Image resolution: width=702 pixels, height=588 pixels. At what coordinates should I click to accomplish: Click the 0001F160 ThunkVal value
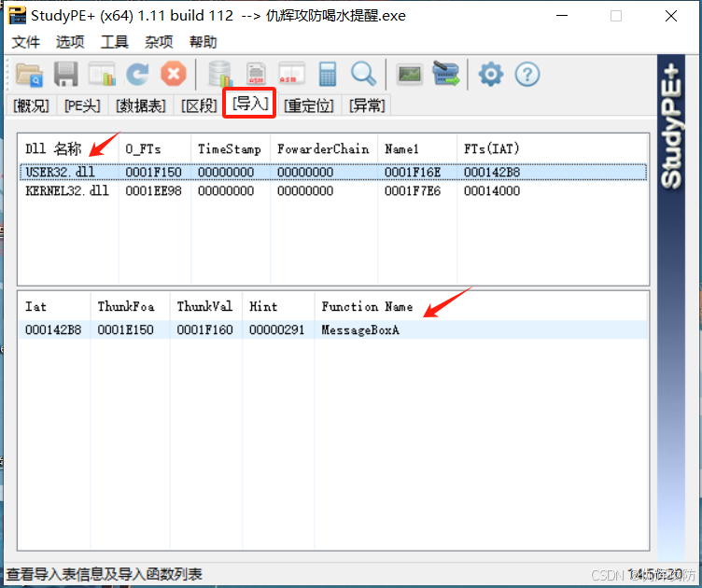pyautogui.click(x=205, y=330)
